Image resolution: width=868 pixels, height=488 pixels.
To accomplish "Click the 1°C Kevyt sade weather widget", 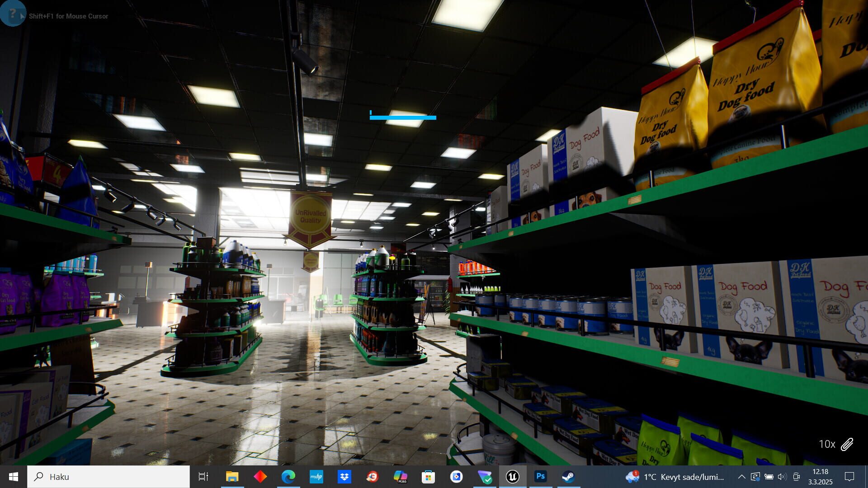I will click(678, 477).
